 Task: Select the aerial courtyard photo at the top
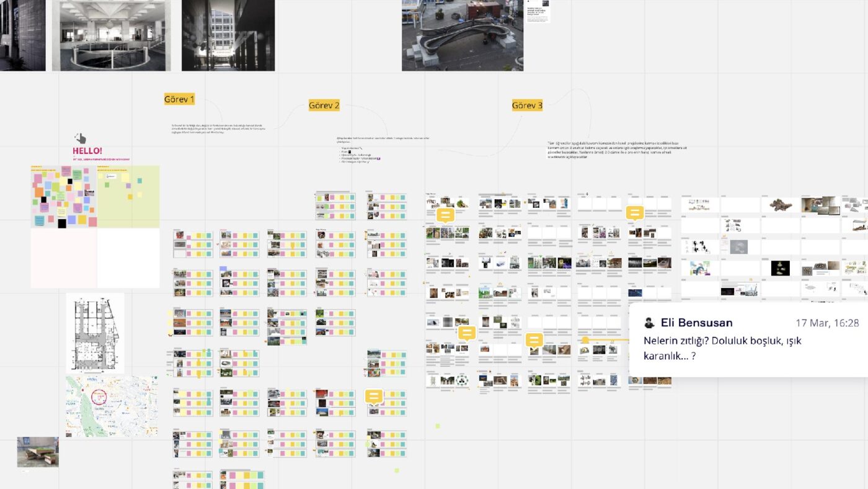click(x=461, y=35)
